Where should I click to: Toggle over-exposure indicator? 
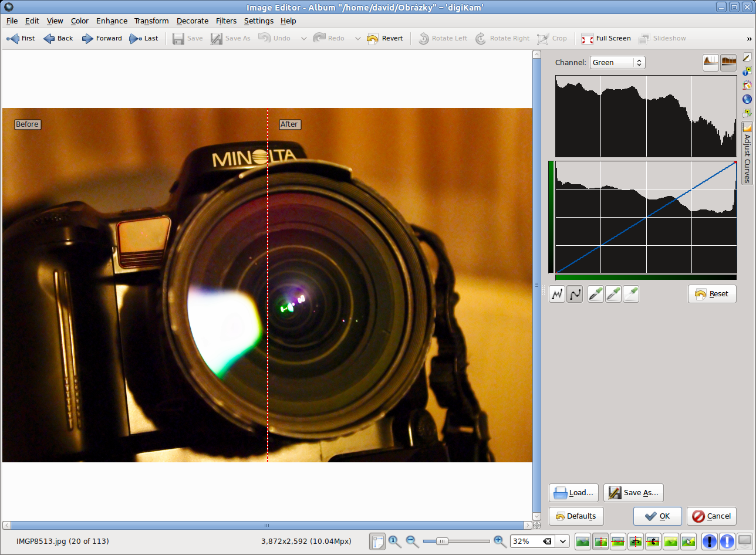(x=727, y=541)
